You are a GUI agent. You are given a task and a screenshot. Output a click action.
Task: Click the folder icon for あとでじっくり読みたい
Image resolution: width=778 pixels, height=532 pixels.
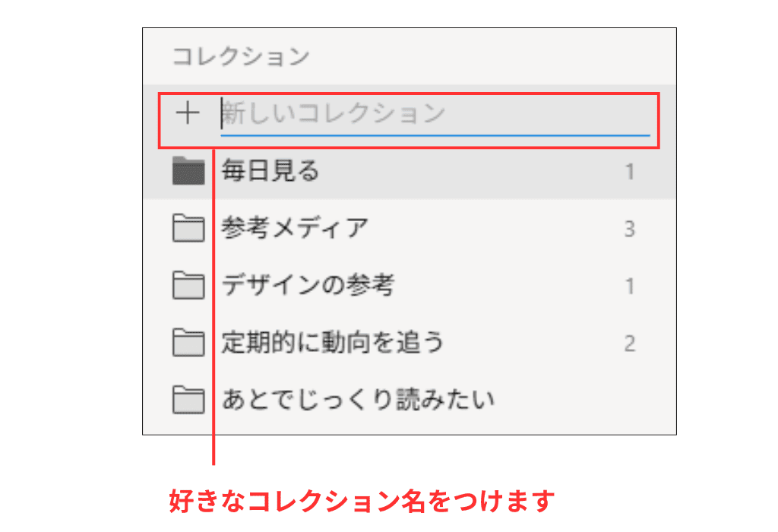tap(188, 400)
